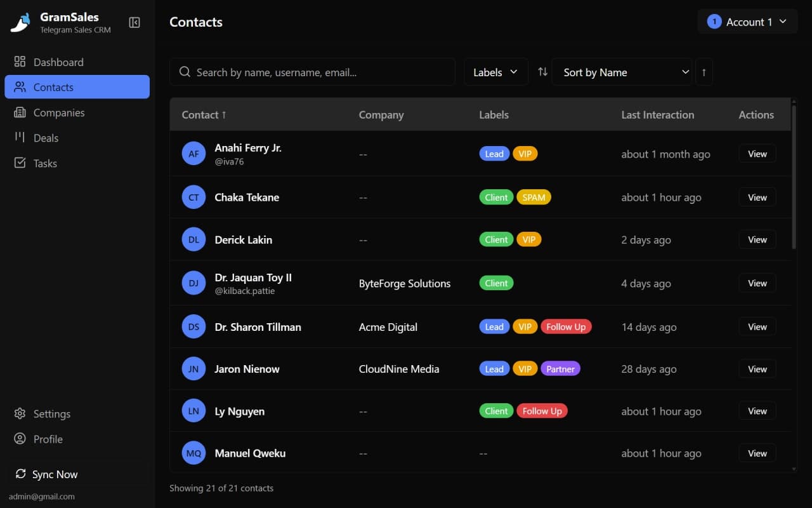Toggle the Contact column sort indicator
This screenshot has height=508, width=812.
[x=203, y=114]
